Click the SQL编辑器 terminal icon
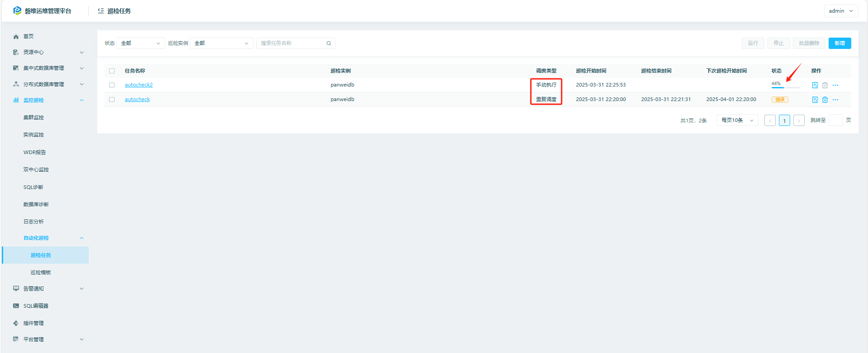868x353 pixels. (x=16, y=306)
